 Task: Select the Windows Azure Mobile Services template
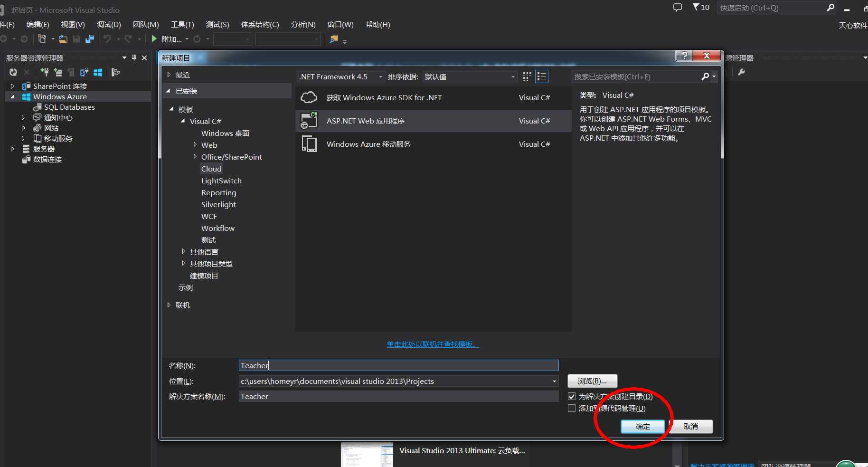pos(433,144)
